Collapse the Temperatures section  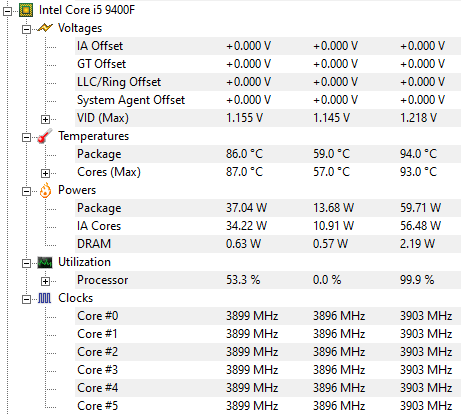[x=26, y=138]
